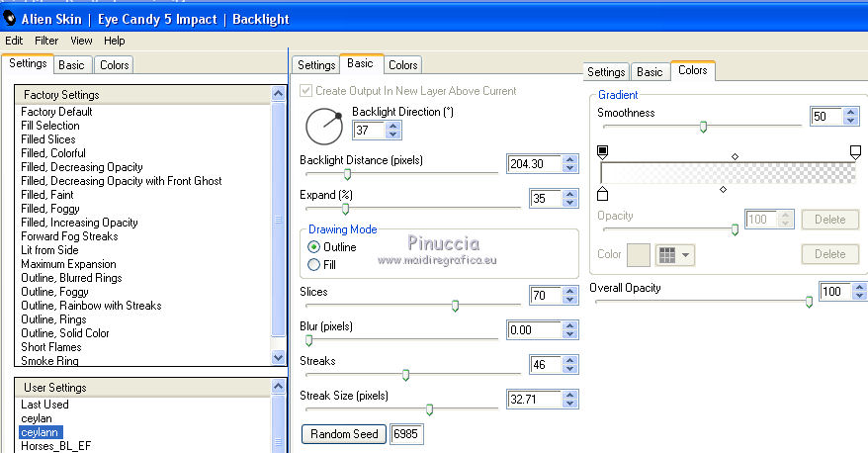The width and height of the screenshot is (868, 453).
Task: Toggle Create Output In New Layer checkbox
Action: pos(305,90)
